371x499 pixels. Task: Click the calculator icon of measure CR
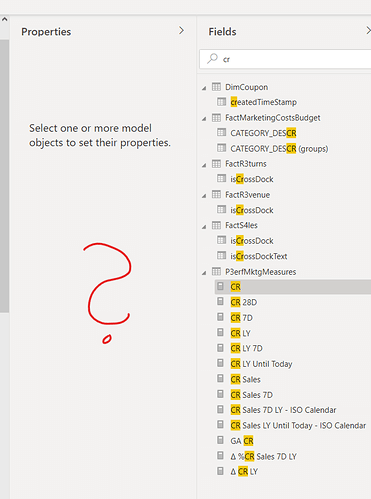coord(220,286)
